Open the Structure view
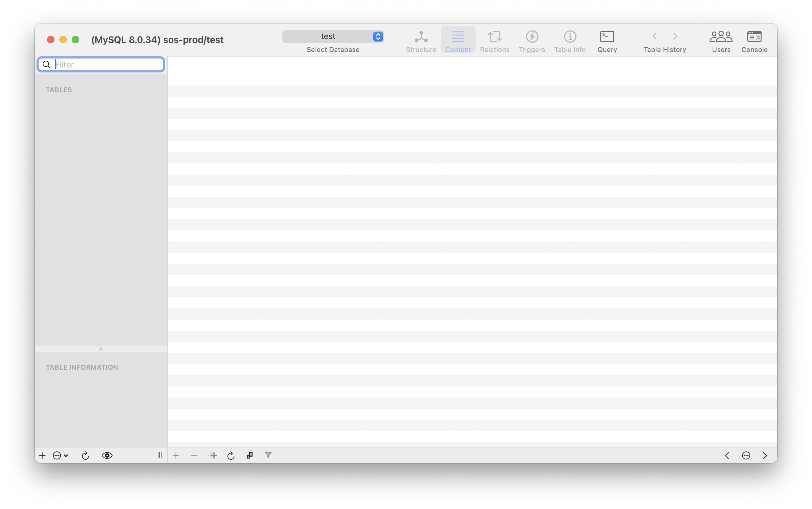This screenshot has height=509, width=812. pyautogui.click(x=421, y=41)
